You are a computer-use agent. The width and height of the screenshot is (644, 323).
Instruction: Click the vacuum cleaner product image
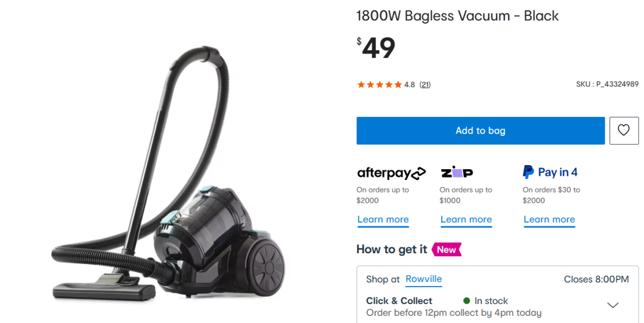[x=168, y=172]
